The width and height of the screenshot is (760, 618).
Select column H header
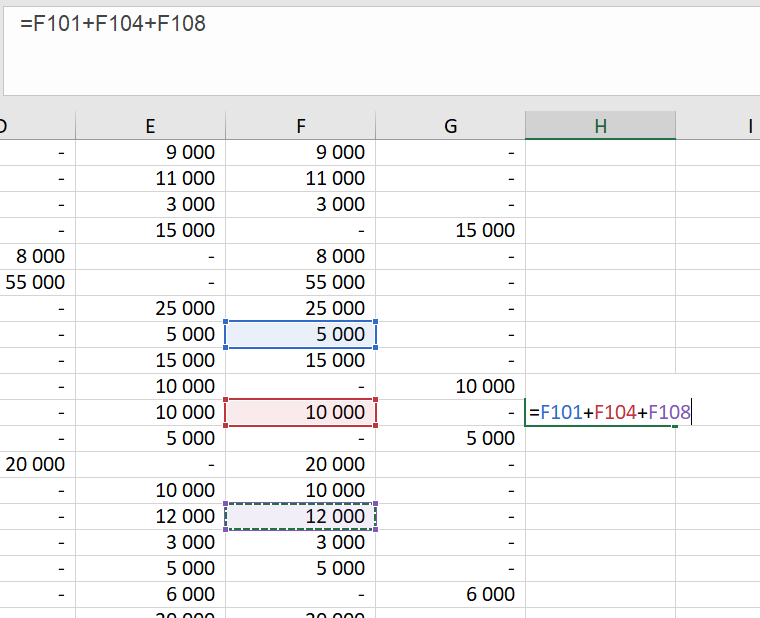601,126
